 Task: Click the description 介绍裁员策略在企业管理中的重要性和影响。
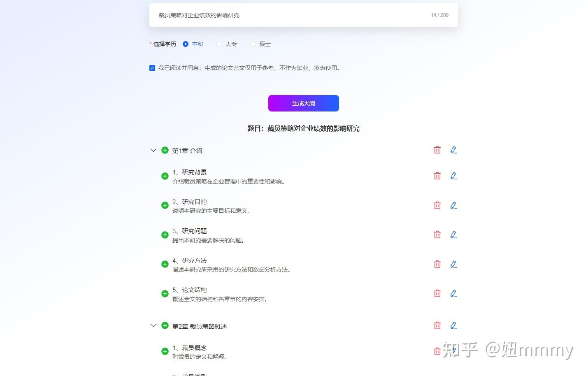(229, 181)
